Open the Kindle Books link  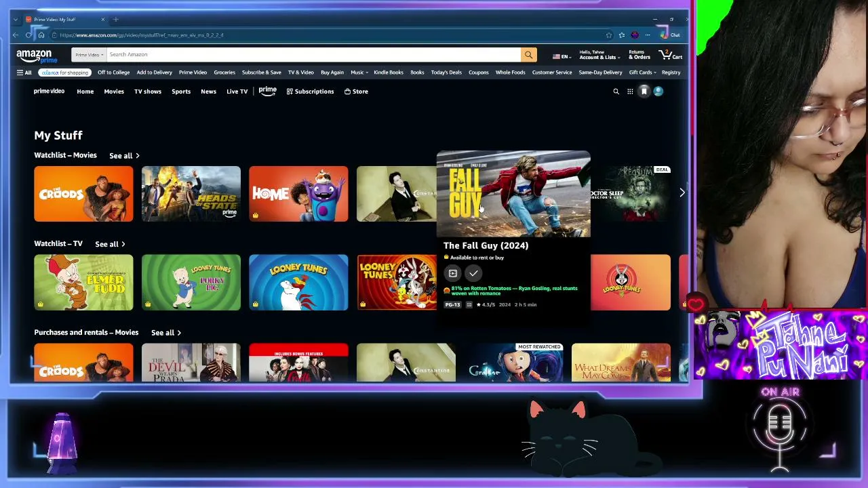pyautogui.click(x=389, y=73)
